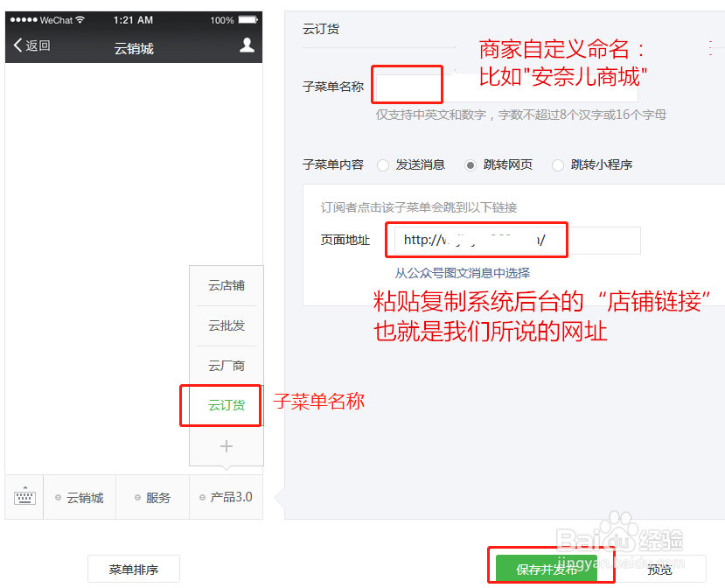
Task: Click the Wi-Fi signal icon in status bar
Action: (80, 19)
